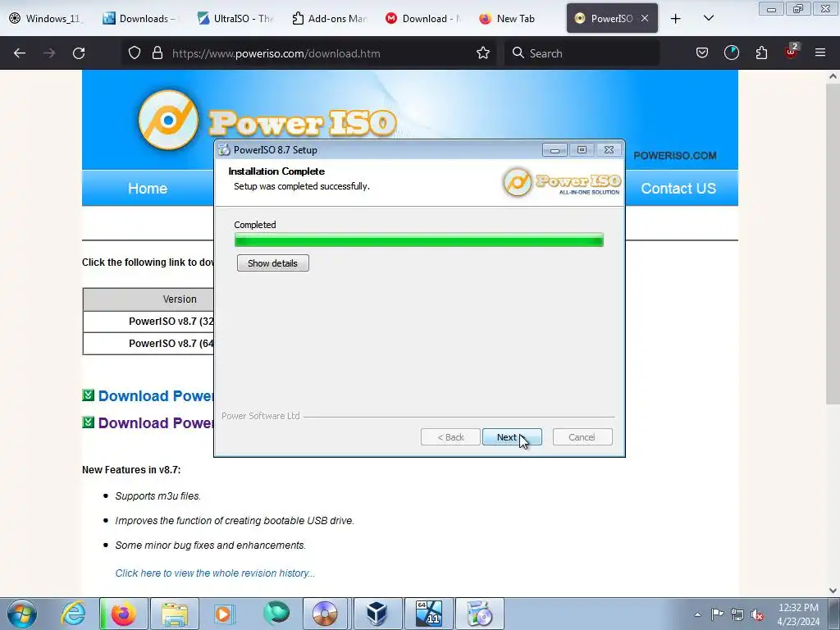Launch Internet Explorer from the taskbar
This screenshot has height=630, width=840.
[73, 614]
